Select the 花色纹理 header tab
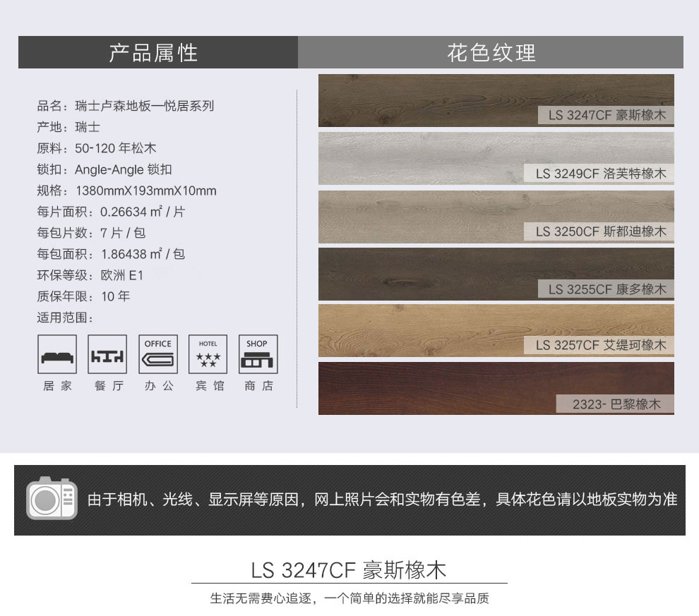 [x=491, y=52]
